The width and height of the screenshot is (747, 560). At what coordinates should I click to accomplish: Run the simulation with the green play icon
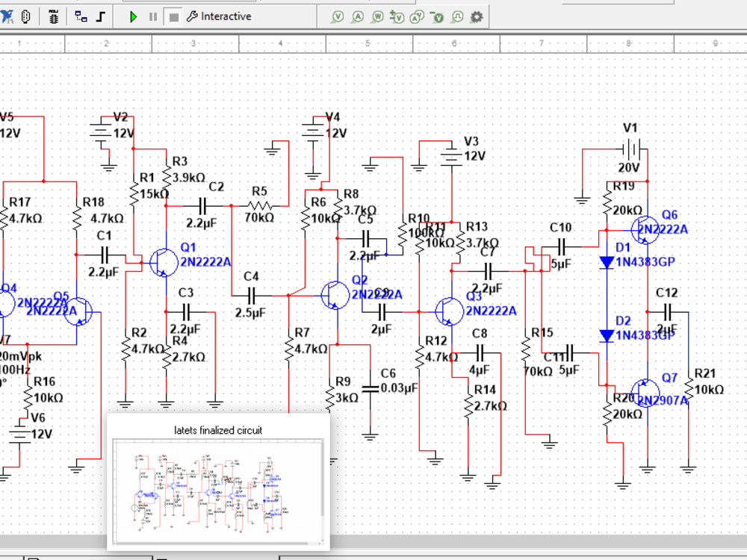133,16
